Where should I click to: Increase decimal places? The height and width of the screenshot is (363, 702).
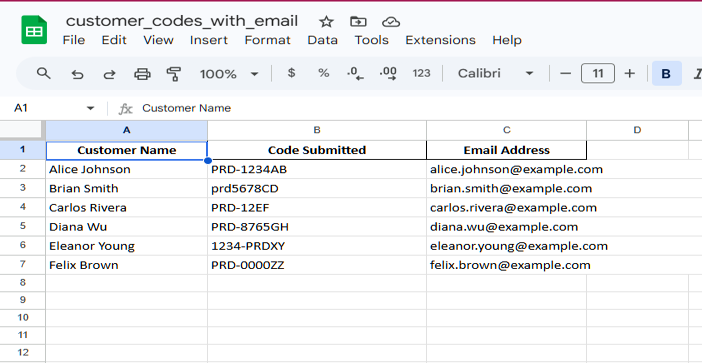tap(388, 73)
